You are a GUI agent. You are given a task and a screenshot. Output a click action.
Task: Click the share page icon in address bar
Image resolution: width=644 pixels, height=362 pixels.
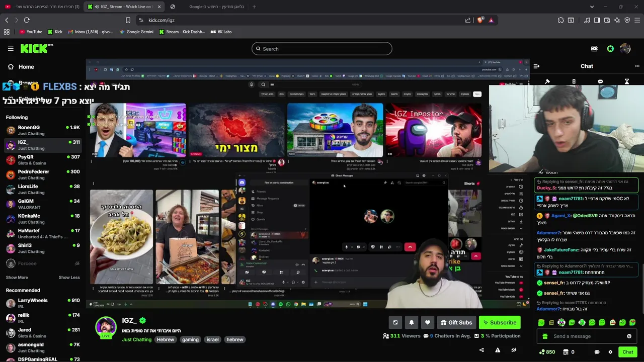[x=468, y=20]
